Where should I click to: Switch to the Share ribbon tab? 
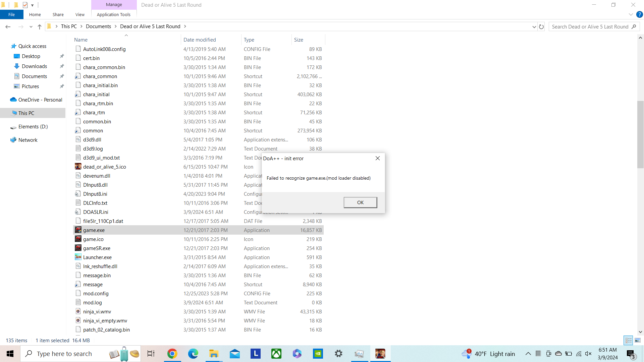coord(58,14)
